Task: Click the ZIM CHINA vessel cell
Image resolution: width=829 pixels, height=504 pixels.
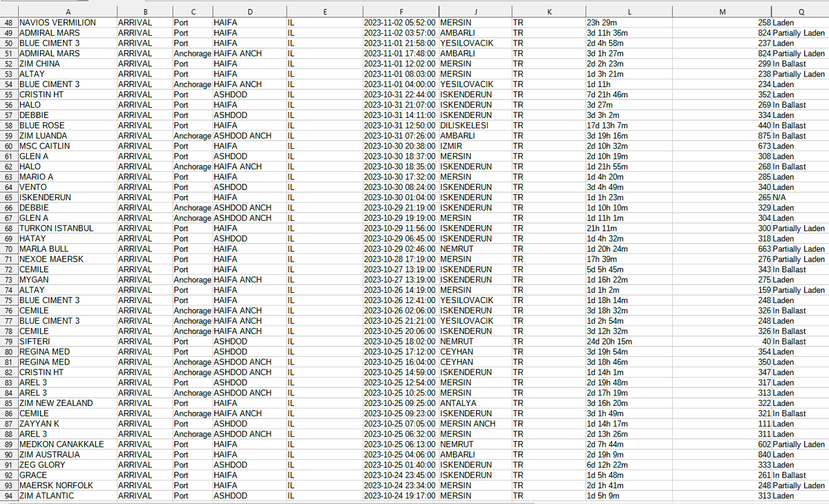Action: tap(67, 64)
